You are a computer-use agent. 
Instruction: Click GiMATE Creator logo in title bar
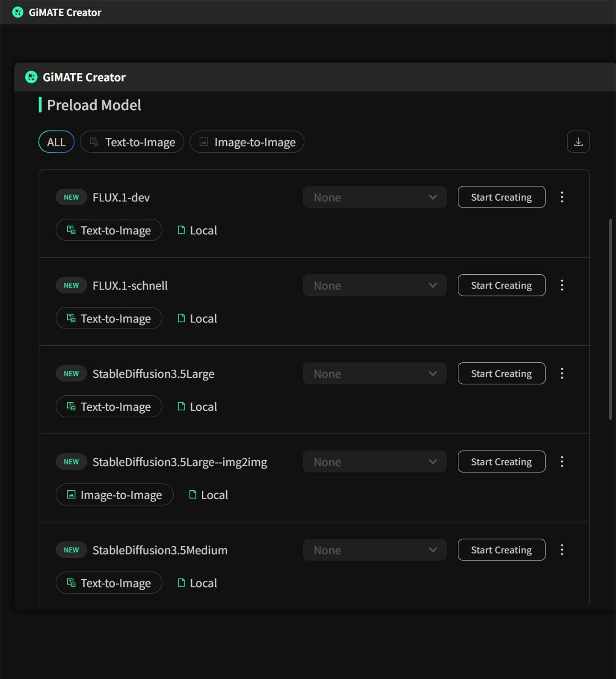pyautogui.click(x=18, y=12)
